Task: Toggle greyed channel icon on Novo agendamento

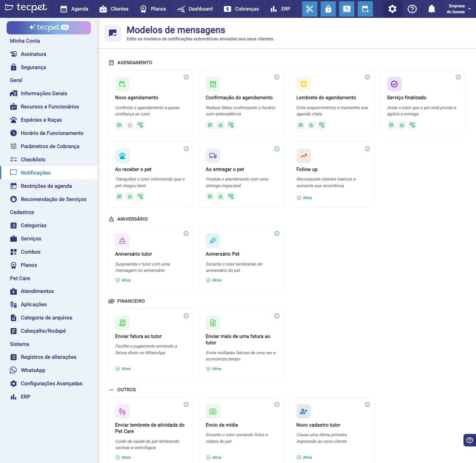Action: pos(130,125)
